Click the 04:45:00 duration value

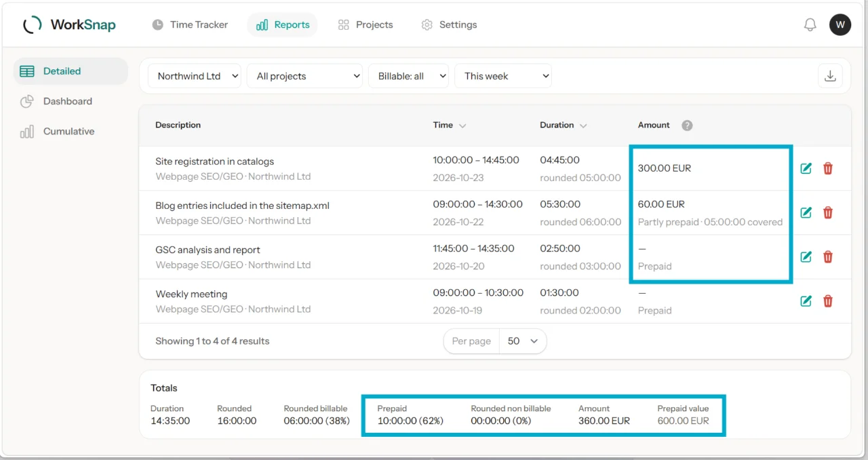tap(559, 160)
